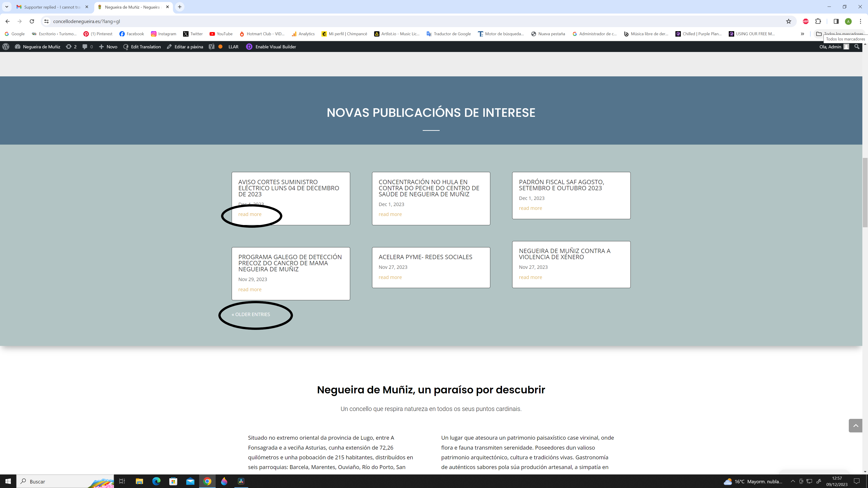Show hidden system tray icons
The height and width of the screenshot is (488, 868).
(793, 481)
